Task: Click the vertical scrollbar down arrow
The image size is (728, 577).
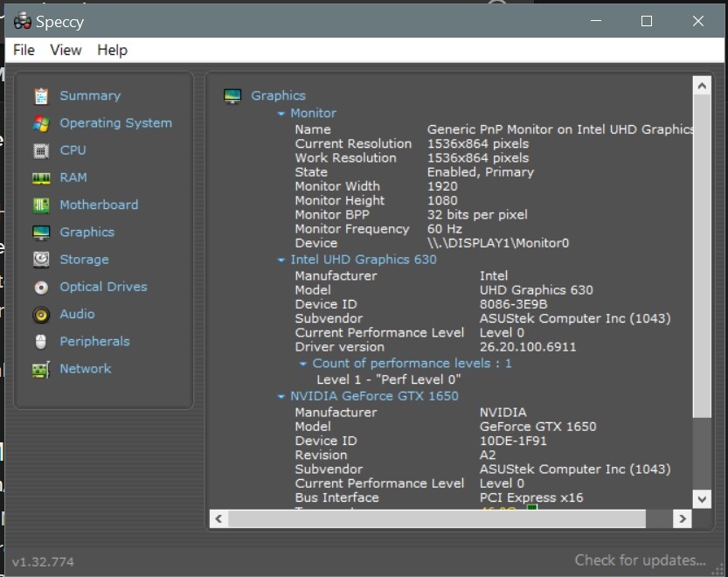Action: (702, 499)
